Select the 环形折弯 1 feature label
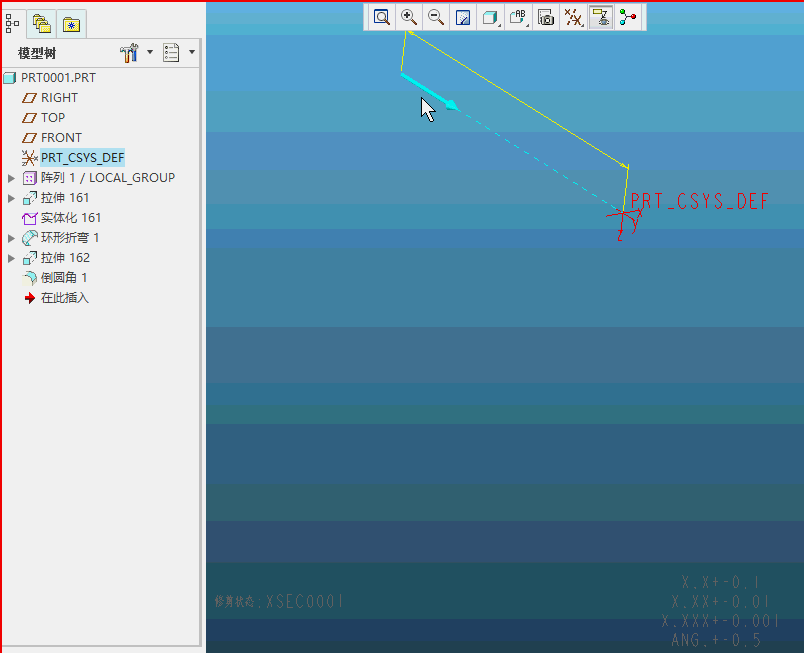This screenshot has height=655, width=806. click(70, 238)
